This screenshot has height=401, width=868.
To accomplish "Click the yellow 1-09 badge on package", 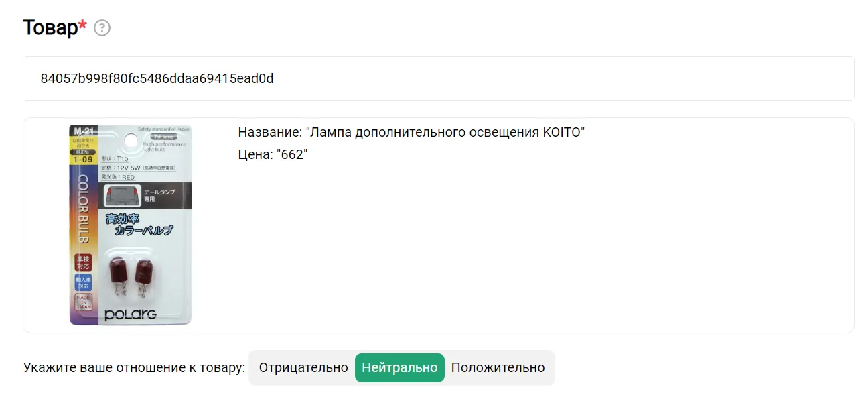I will point(83,160).
